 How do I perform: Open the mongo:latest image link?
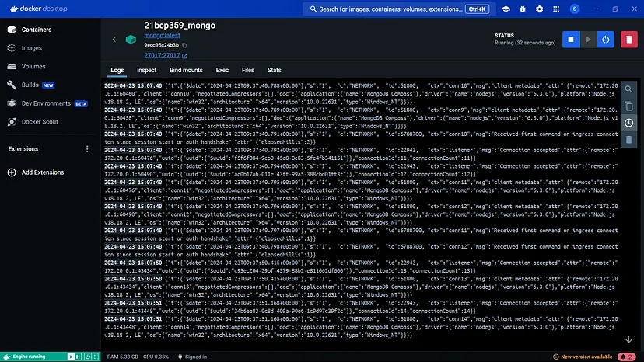click(162, 35)
